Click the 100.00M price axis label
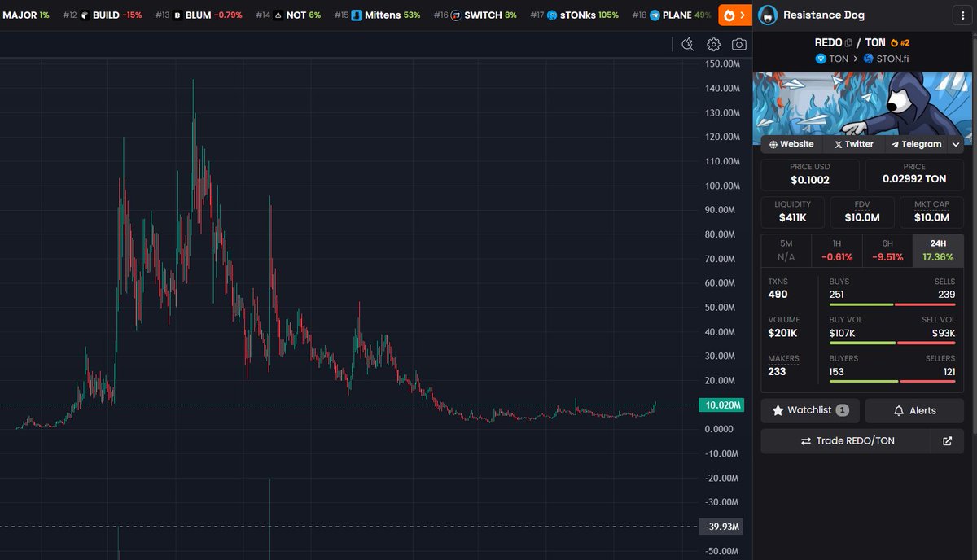Viewport: 977px width, 560px height. [723, 186]
